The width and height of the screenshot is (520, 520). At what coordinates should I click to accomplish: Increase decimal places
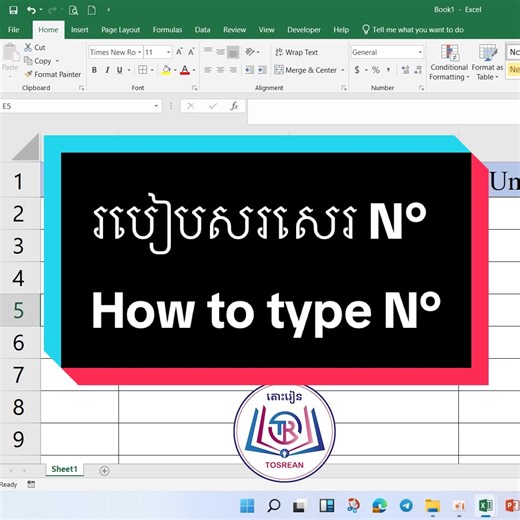[x=405, y=70]
